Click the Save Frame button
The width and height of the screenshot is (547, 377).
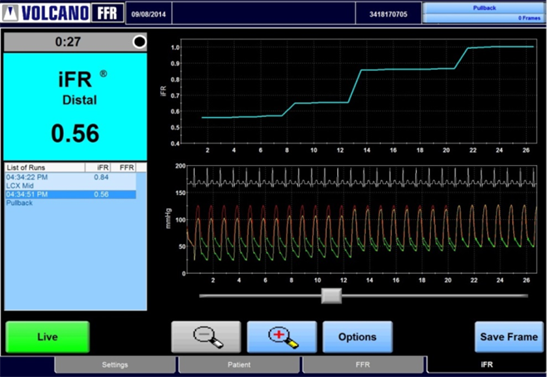pyautogui.click(x=509, y=337)
